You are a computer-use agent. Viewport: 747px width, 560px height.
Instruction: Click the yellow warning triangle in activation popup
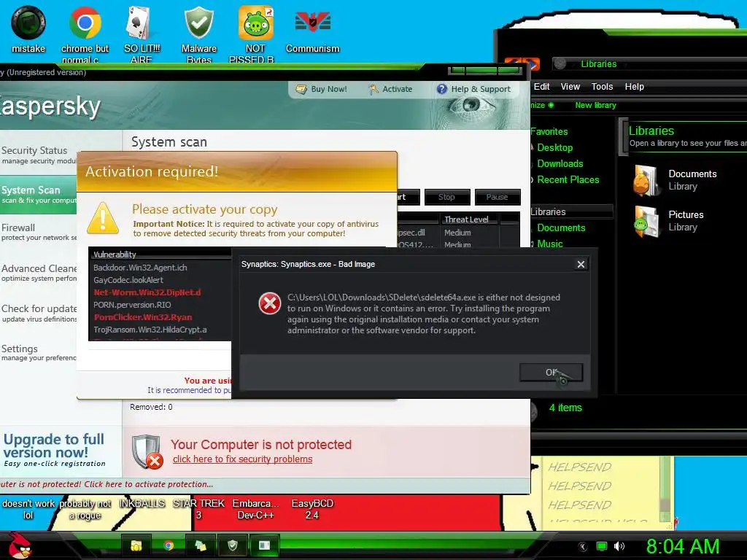102,219
